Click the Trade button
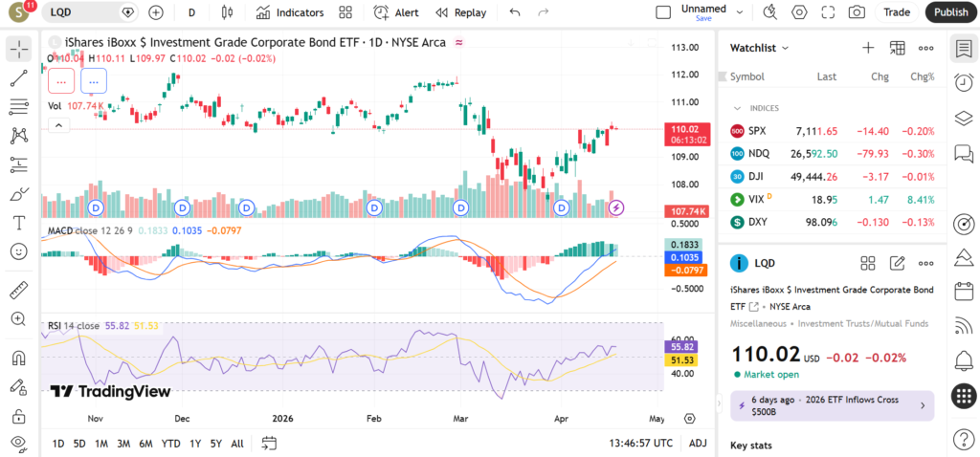980x457 pixels. tap(897, 12)
